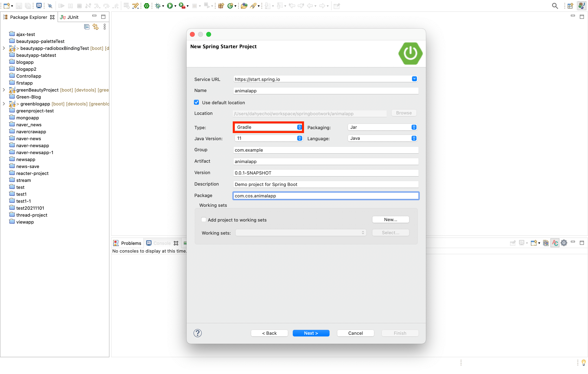The image size is (588, 374).
Task: Click the New... working set button
Action: click(390, 219)
